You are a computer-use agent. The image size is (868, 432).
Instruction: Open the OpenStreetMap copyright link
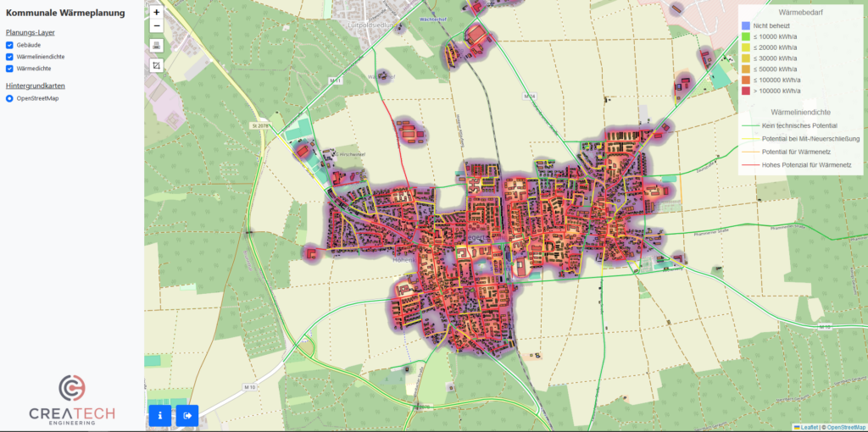[x=846, y=427]
